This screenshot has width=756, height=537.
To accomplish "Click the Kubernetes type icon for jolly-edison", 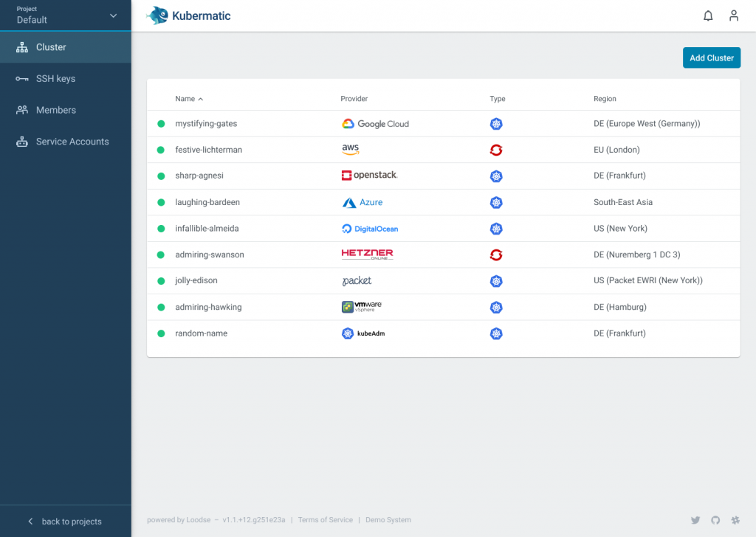I will (x=496, y=281).
